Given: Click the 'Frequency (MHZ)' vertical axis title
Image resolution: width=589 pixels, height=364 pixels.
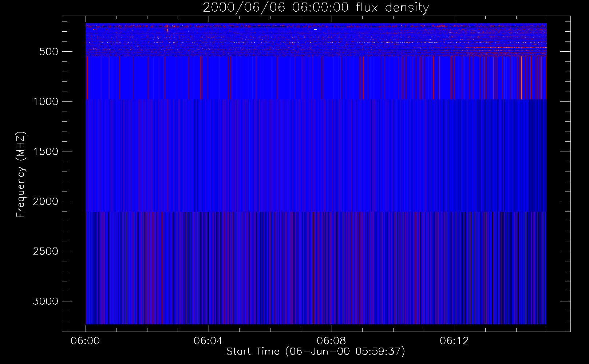Looking at the screenshot, I should click(x=21, y=175).
